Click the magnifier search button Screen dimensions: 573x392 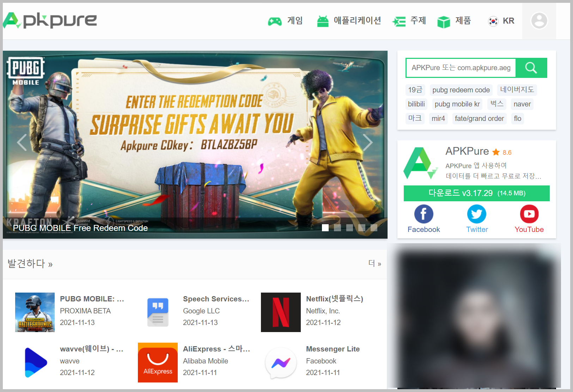[x=531, y=68]
